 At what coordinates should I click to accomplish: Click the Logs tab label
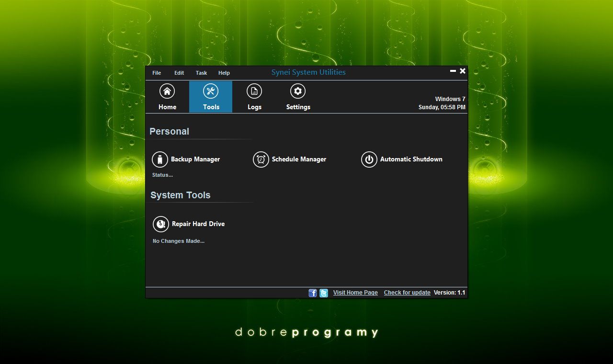coord(254,107)
